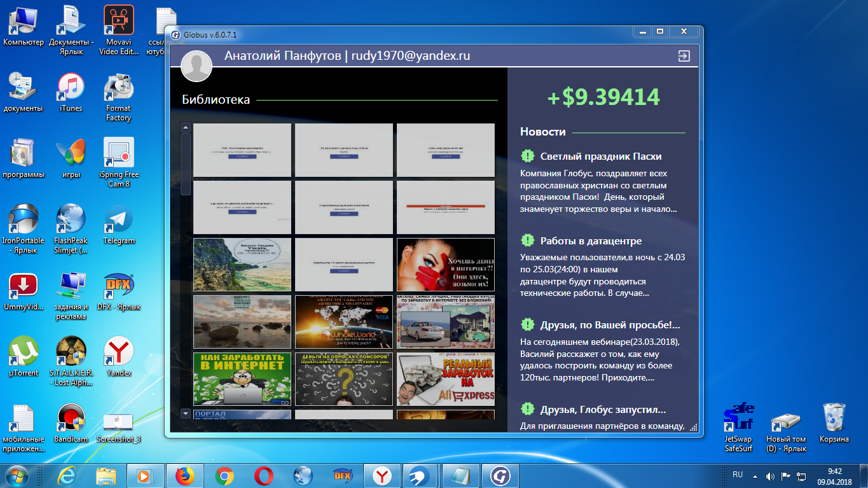Image resolution: width=868 pixels, height=488 pixels.
Task: Select the Yandex desktop icon
Action: click(x=119, y=356)
